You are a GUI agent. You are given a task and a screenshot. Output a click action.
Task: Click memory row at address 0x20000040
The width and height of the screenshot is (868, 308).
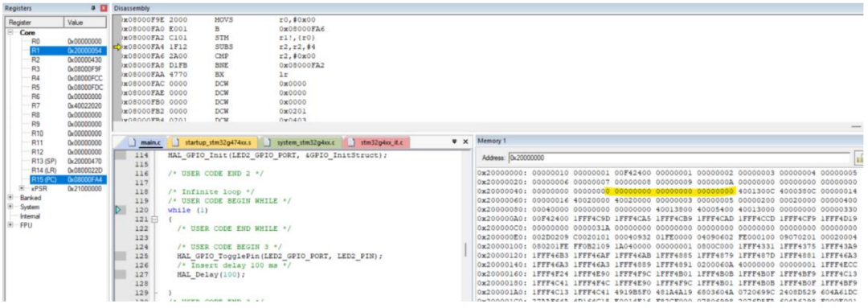(667, 191)
